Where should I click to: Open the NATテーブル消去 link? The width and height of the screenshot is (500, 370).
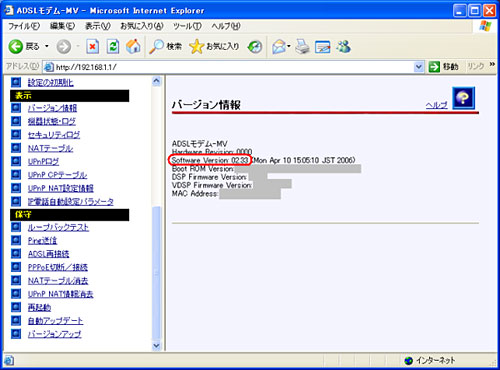pos(58,280)
